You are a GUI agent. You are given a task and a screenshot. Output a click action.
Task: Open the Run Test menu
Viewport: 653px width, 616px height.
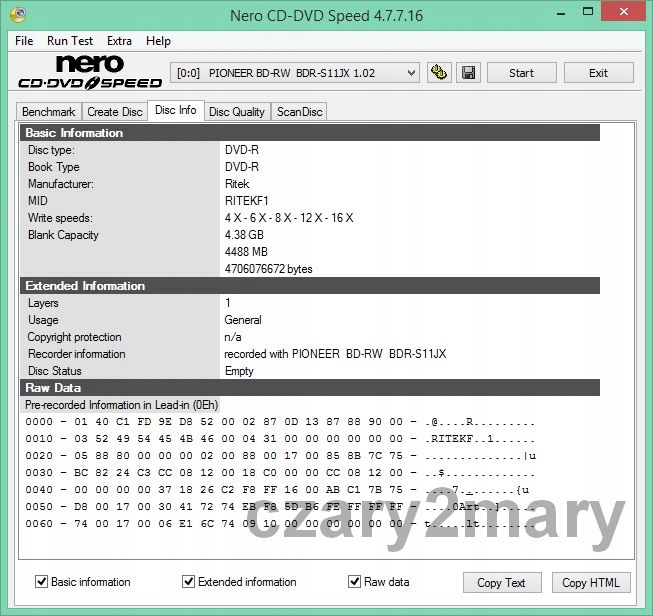[x=70, y=41]
